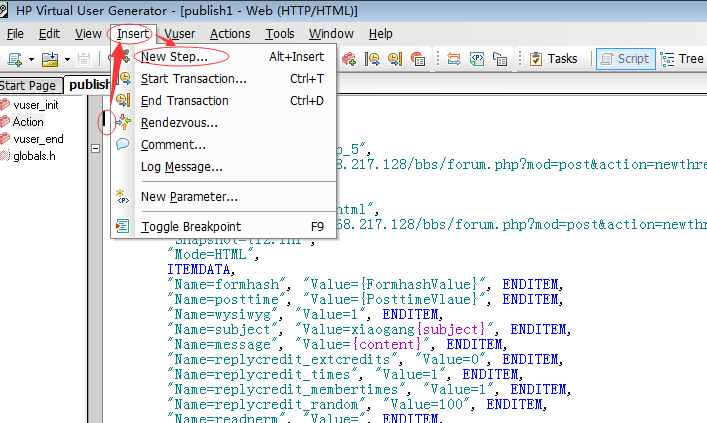The image size is (707, 423).
Task: Click "Name=wysiwyg" in the script
Action: coord(222,314)
